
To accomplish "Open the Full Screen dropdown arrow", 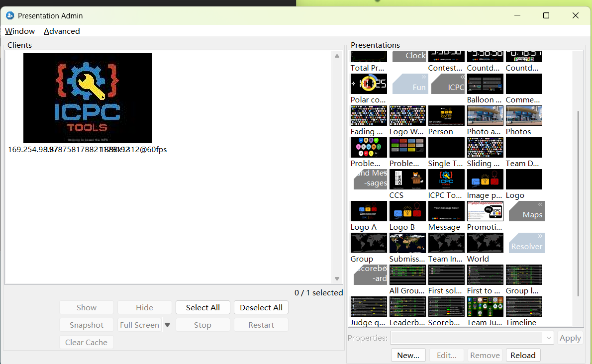I will pos(168,325).
